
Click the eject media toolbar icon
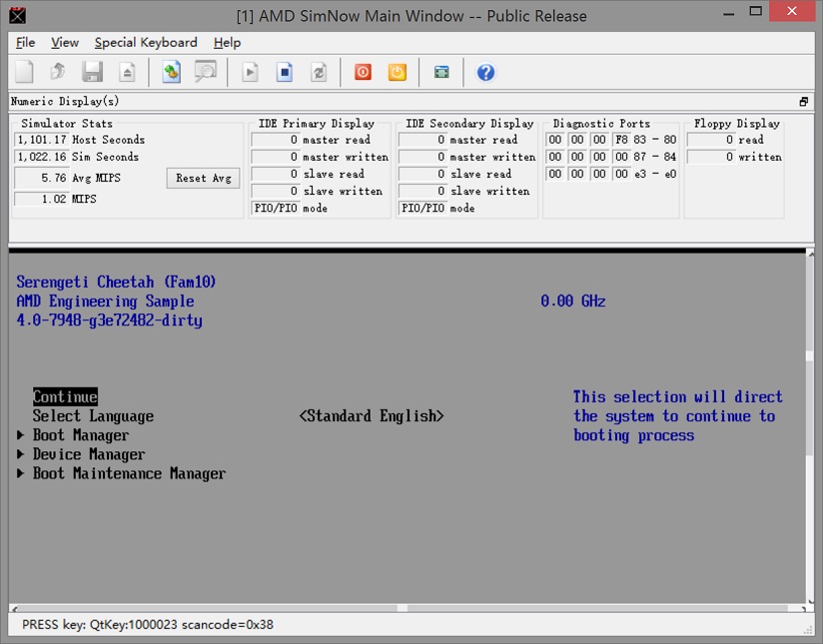click(x=127, y=71)
